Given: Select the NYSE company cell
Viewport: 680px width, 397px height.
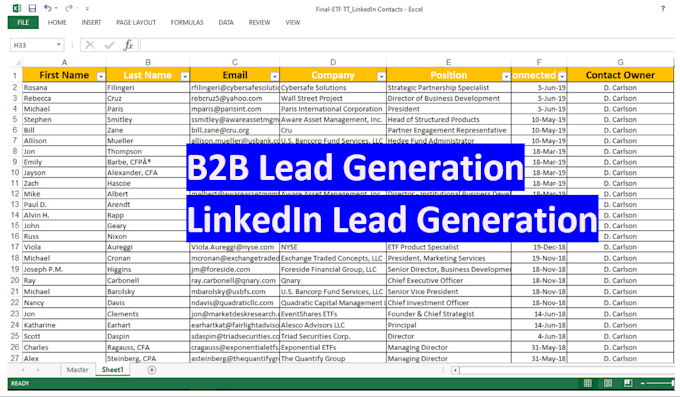Looking at the screenshot, I should pyautogui.click(x=333, y=247).
